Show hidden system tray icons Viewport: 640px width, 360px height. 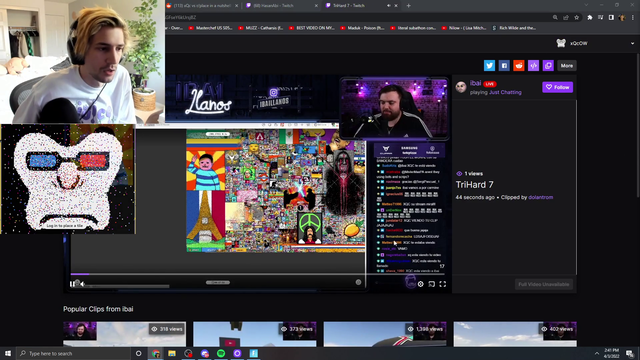(x=597, y=353)
